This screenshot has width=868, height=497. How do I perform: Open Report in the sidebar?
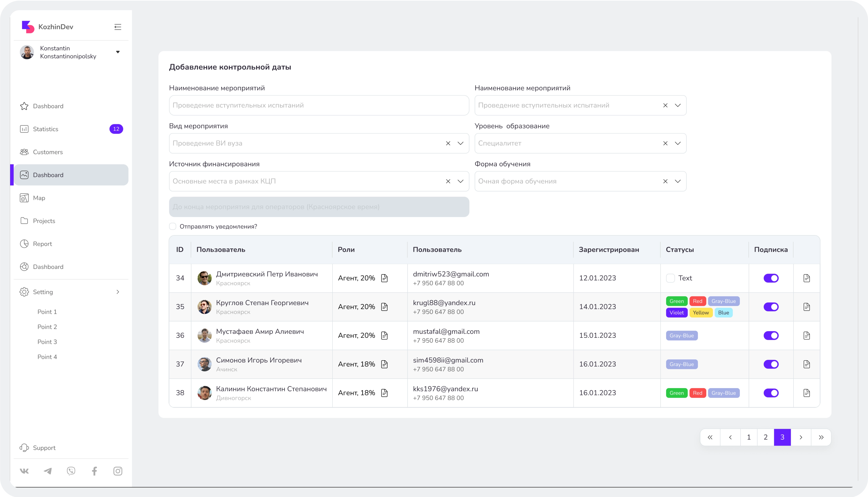tap(71, 244)
